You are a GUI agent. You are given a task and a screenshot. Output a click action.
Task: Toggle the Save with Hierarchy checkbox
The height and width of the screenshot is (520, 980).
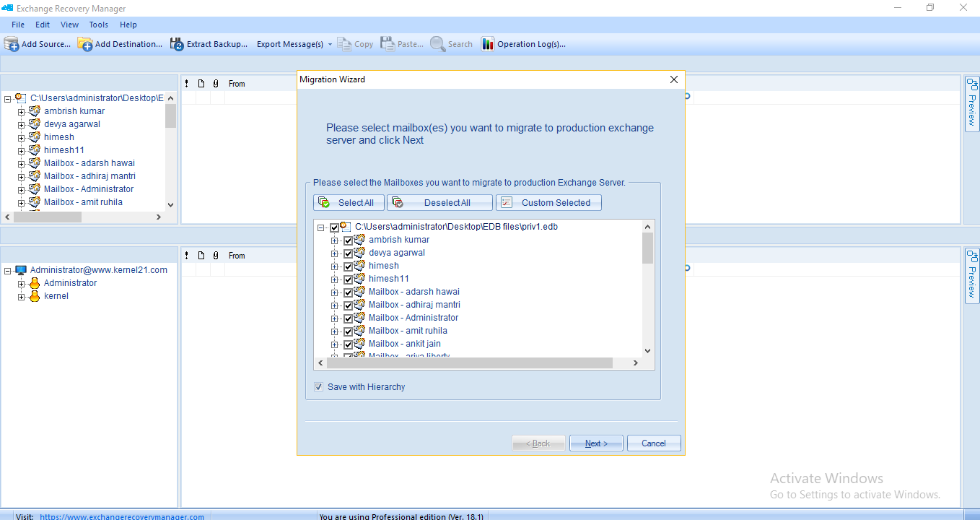[318, 387]
